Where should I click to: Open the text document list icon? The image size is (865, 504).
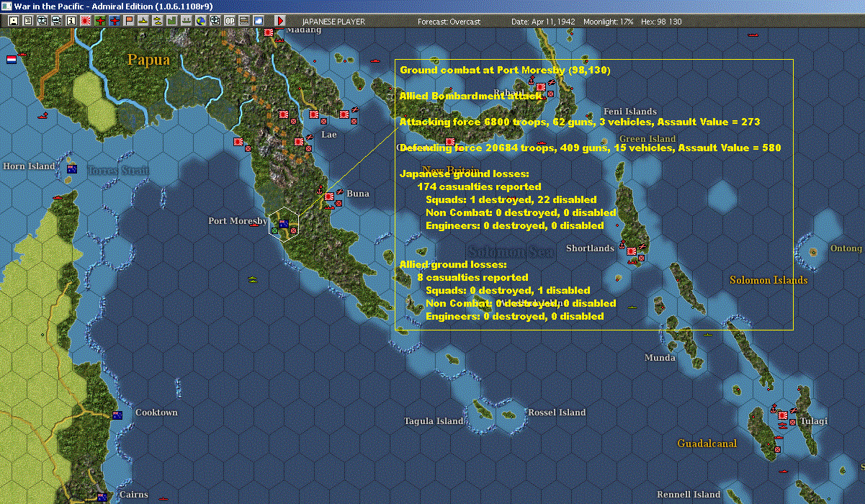click(x=28, y=21)
